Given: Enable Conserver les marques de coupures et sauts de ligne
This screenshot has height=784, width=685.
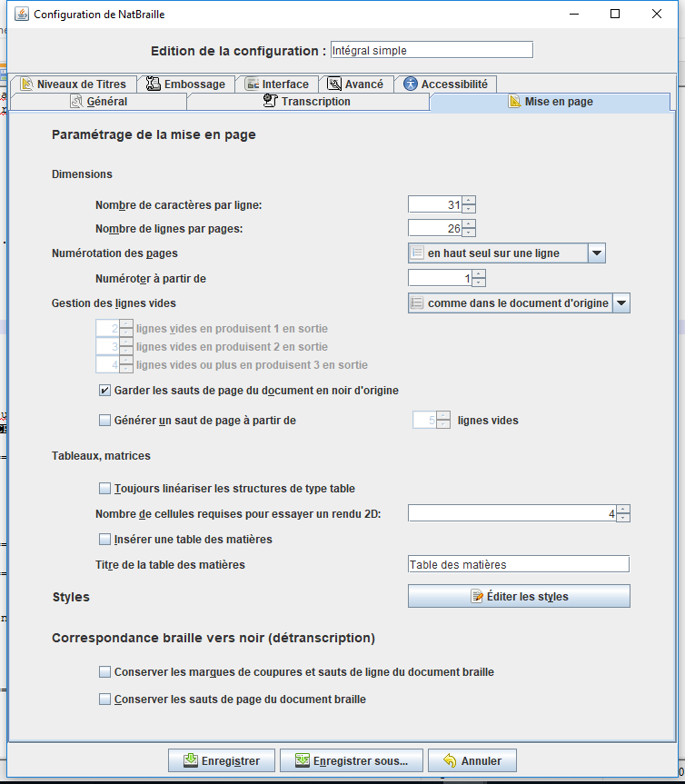Looking at the screenshot, I should click(x=104, y=672).
